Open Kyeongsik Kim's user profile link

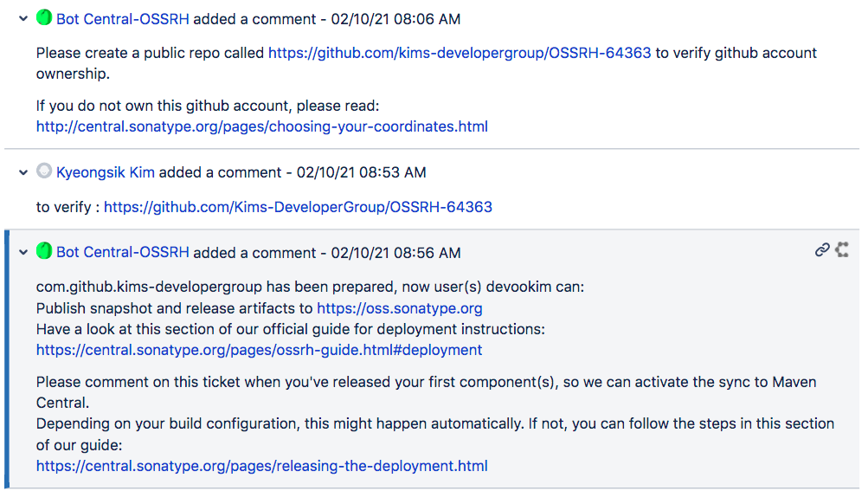pyautogui.click(x=106, y=173)
